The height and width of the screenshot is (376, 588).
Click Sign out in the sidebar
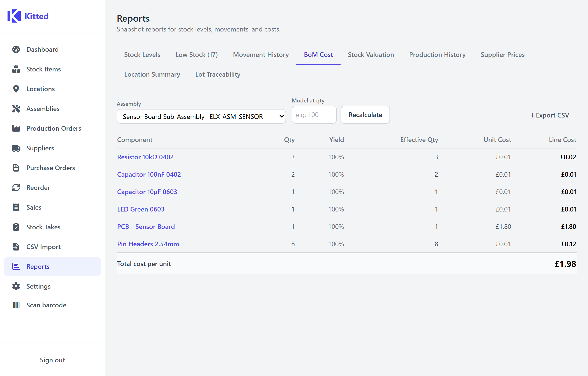(52, 360)
